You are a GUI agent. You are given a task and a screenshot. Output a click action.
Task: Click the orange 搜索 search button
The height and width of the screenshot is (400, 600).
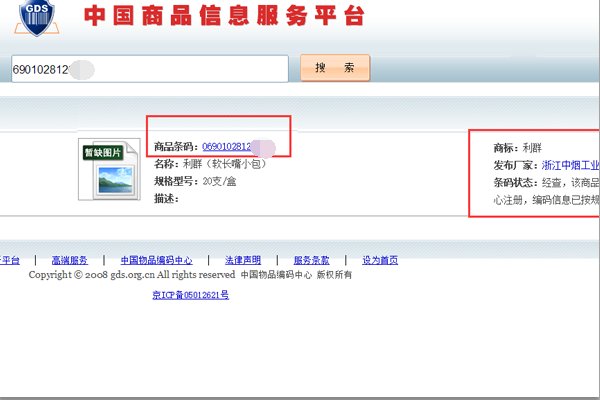click(335, 68)
